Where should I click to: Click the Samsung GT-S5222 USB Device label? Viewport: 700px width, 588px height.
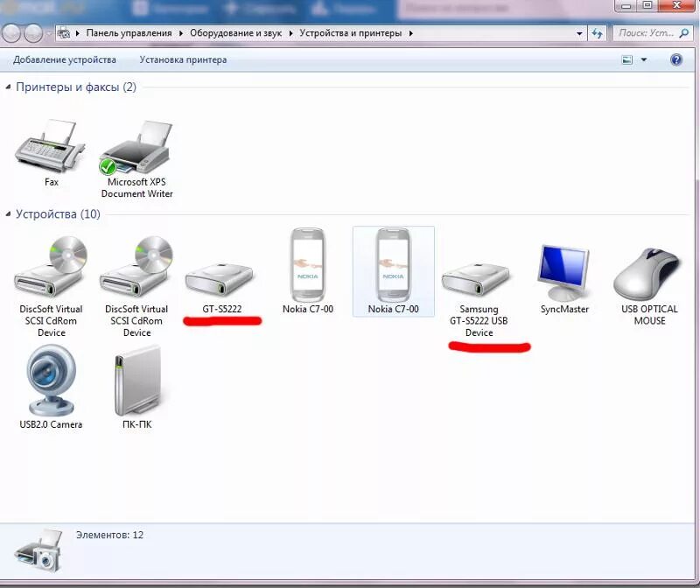pos(479,320)
